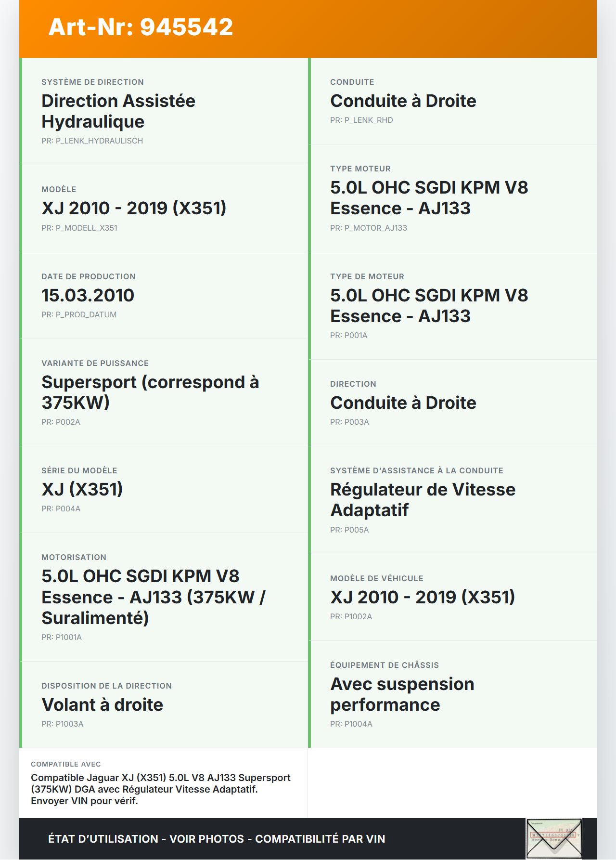Viewport: 616px width, 860px height.
Task: Select the Supersport power variant card
Action: (x=165, y=392)
